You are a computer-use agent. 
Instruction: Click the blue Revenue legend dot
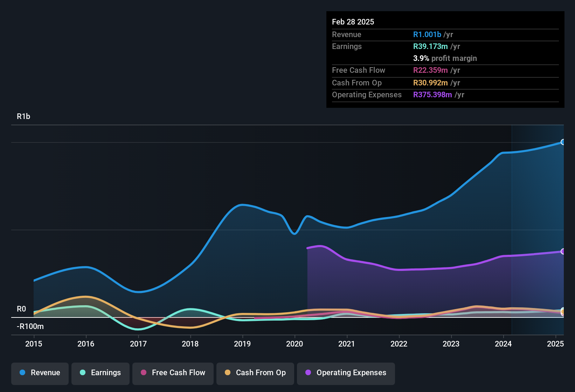click(22, 373)
